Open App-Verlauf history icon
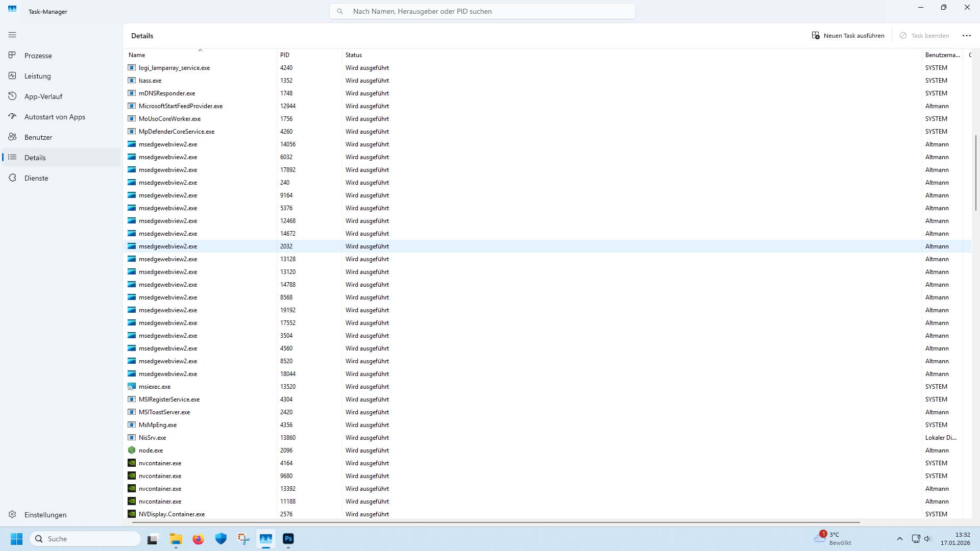Viewport: 980px width, 551px height. [x=12, y=96]
